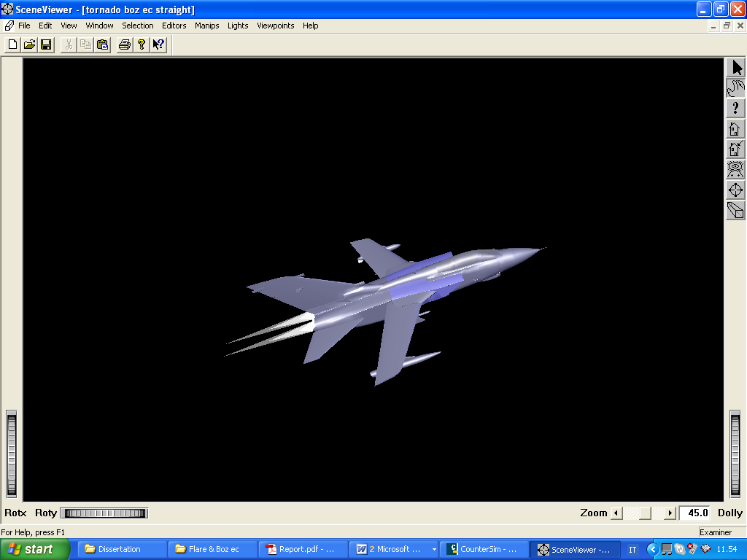The image size is (747, 560).
Task: Open the View menu
Action: point(69,26)
